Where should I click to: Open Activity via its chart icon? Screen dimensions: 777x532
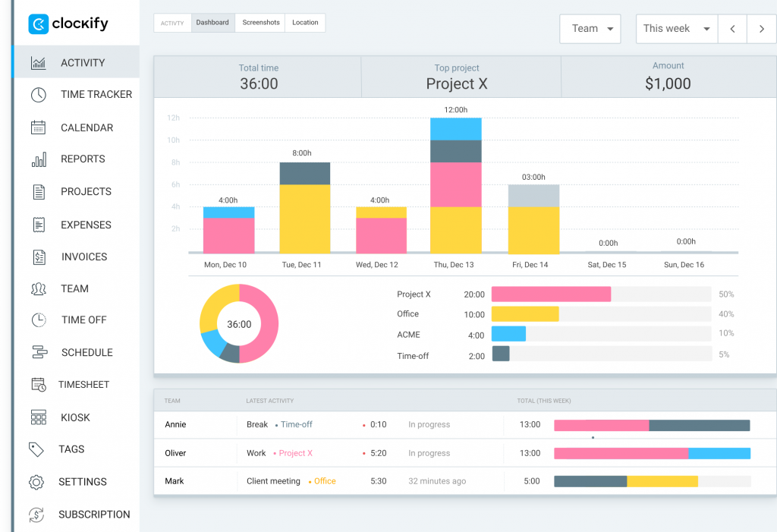(x=38, y=62)
